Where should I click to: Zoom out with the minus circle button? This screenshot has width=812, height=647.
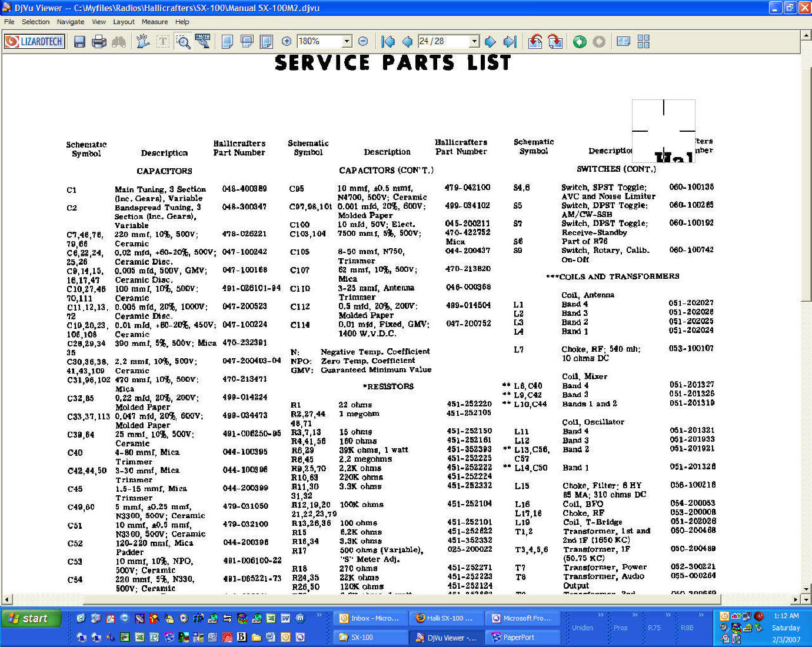point(363,41)
